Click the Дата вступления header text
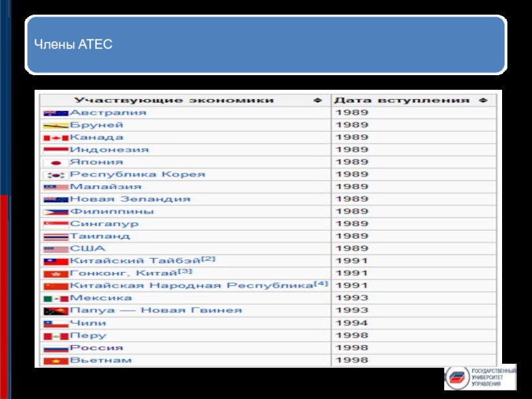This screenshot has width=532, height=399. point(402,100)
